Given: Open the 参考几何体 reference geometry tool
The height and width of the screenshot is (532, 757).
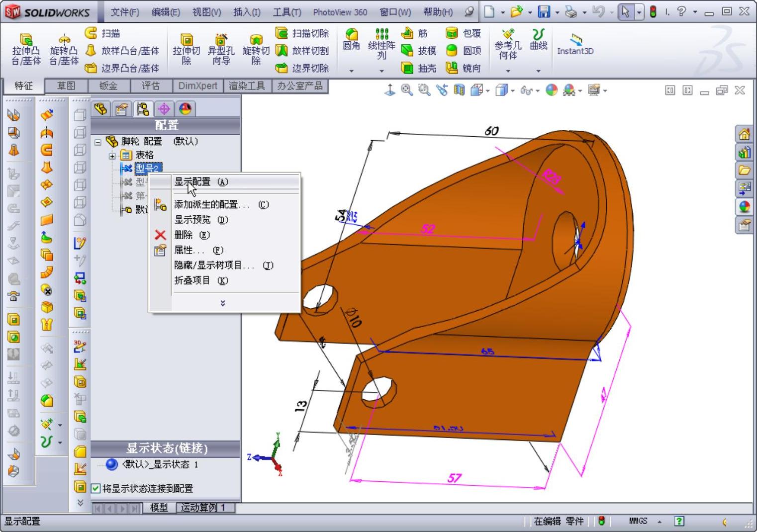Looking at the screenshot, I should (x=508, y=44).
